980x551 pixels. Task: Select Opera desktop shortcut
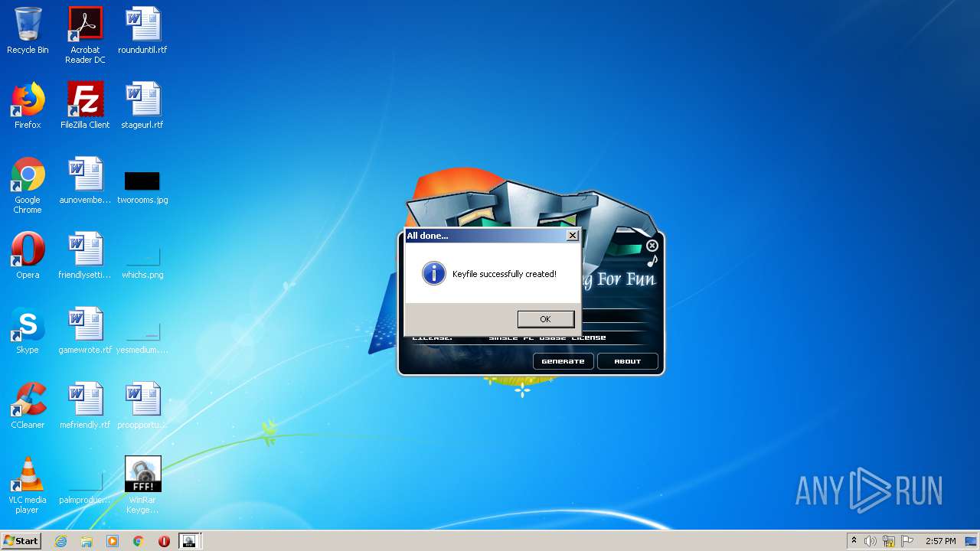point(28,256)
